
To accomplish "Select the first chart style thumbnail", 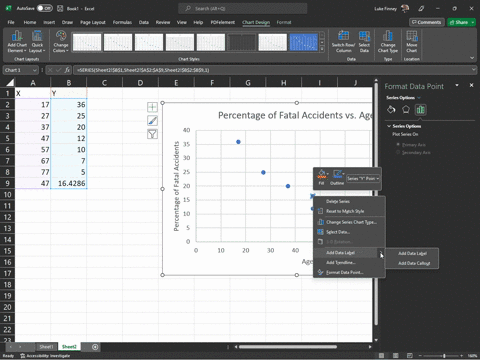I will (x=87, y=42).
